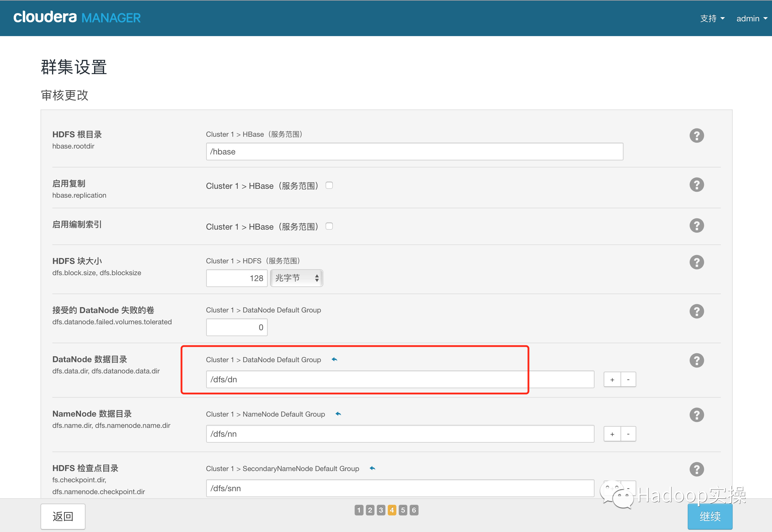Click dfs.datanode.failed.volumes.tolerated text
772x532 pixels.
tap(112, 322)
